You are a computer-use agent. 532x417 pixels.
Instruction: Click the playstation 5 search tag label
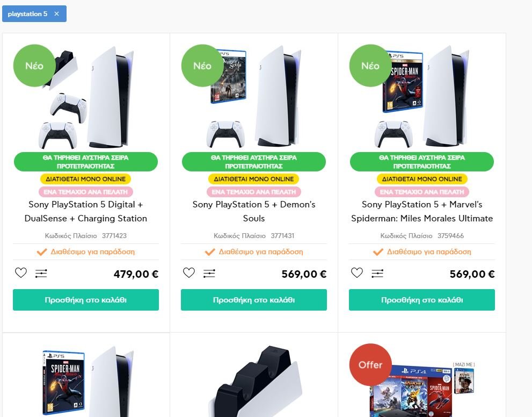pyautogui.click(x=27, y=14)
